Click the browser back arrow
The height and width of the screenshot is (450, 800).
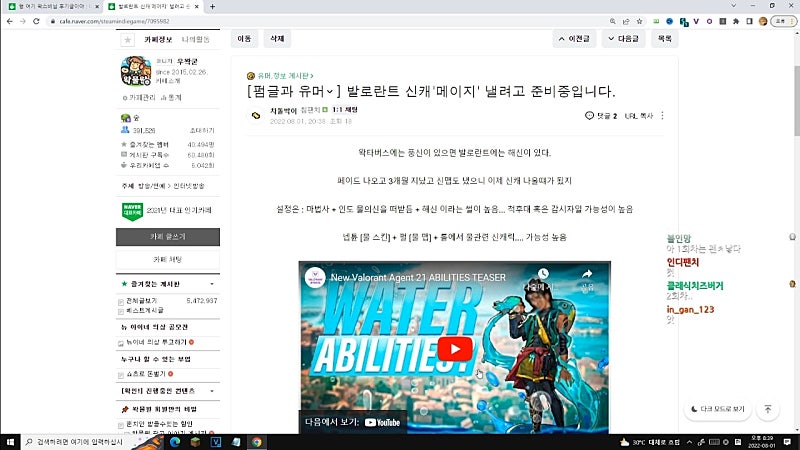10,21
